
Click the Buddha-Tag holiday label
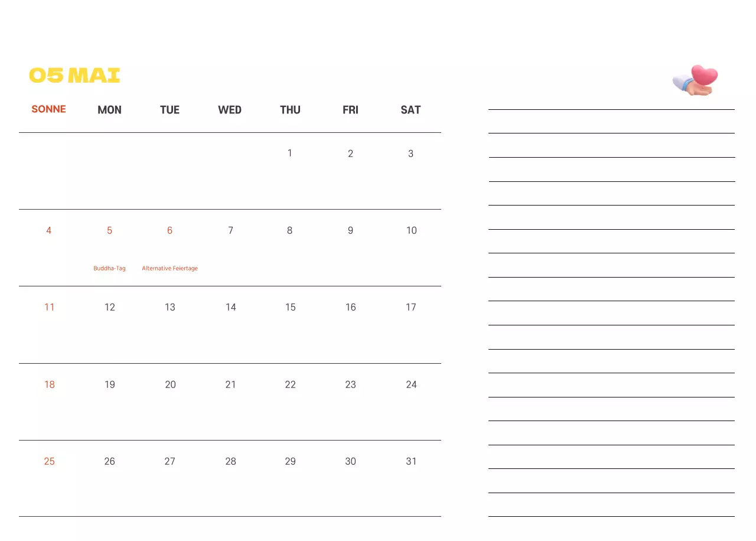click(x=109, y=268)
